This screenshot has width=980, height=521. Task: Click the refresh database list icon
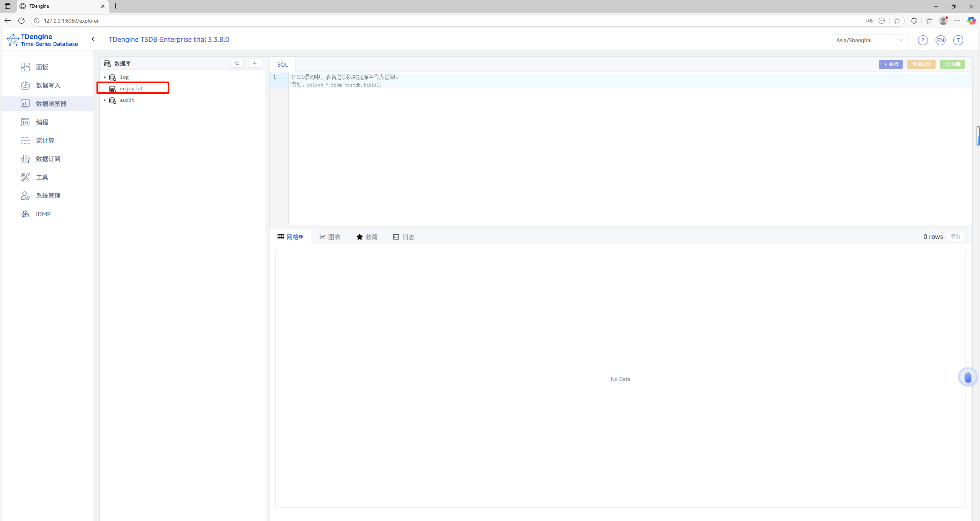[x=237, y=63]
